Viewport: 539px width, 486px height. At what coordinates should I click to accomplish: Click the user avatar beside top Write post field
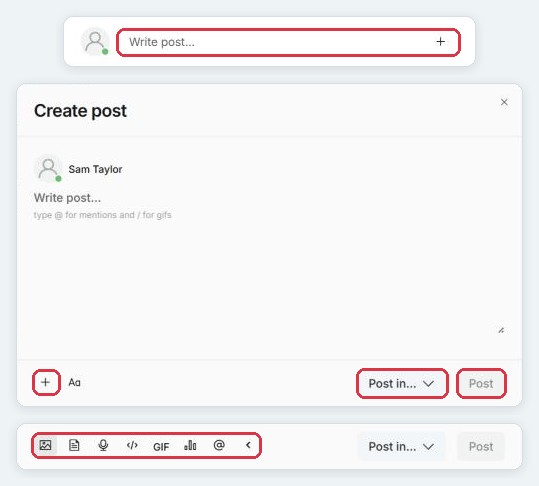coord(95,42)
